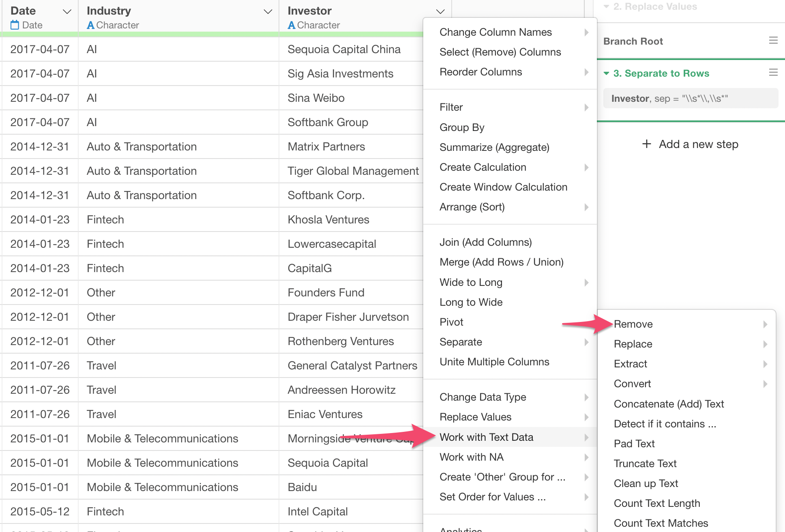785x532 pixels.
Task: Open the Separate to Rows step menu icon
Action: pos(773,73)
